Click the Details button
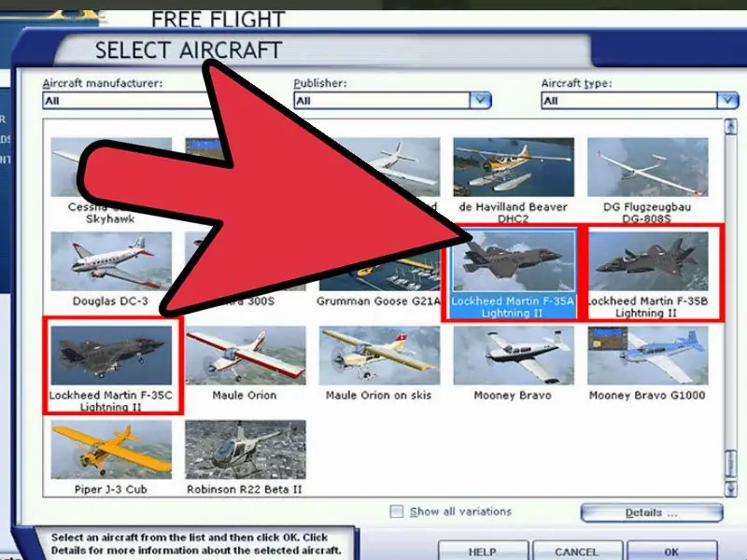The image size is (747, 560). pos(652,512)
